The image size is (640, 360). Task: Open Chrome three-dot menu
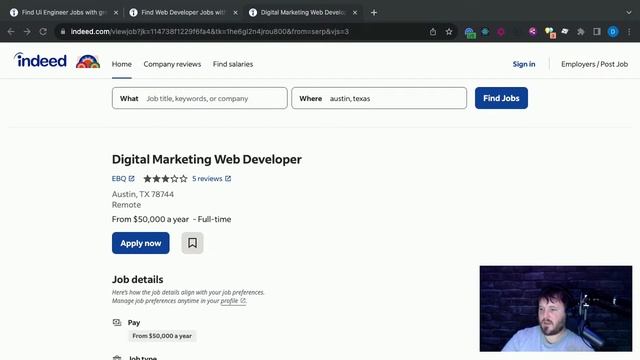629,31
